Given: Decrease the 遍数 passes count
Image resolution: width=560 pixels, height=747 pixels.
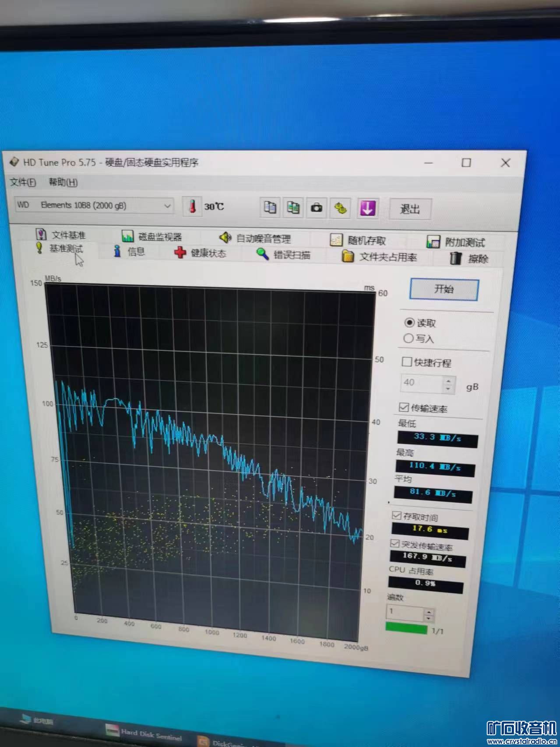Looking at the screenshot, I should click(429, 618).
